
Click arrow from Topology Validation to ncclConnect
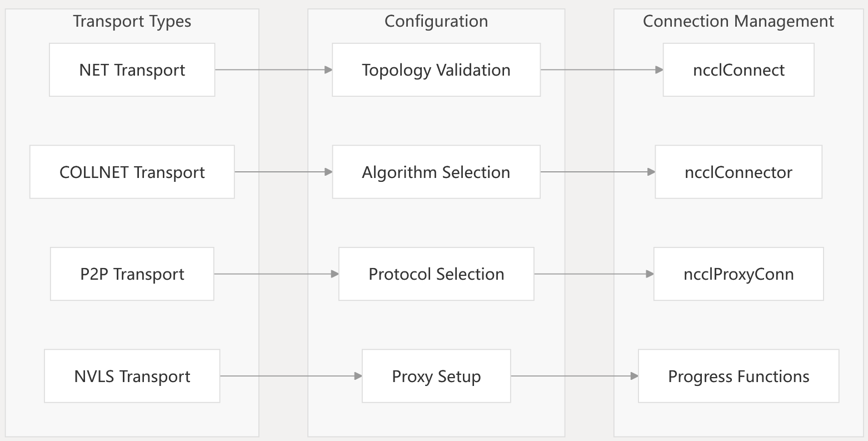[x=602, y=70]
